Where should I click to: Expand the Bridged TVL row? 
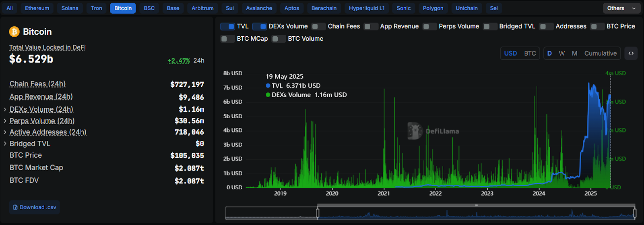tap(5, 144)
